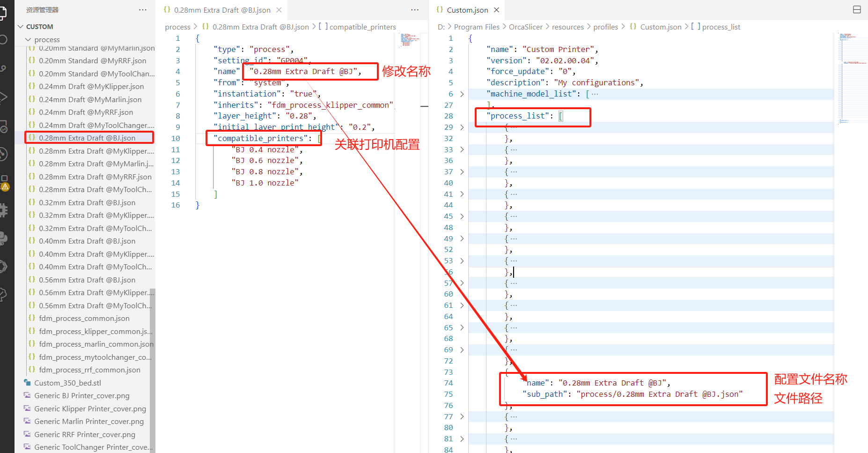This screenshot has height=453, width=868.
Task: Click the Custom_350_bed.stl file icon
Action: pyautogui.click(x=28, y=383)
